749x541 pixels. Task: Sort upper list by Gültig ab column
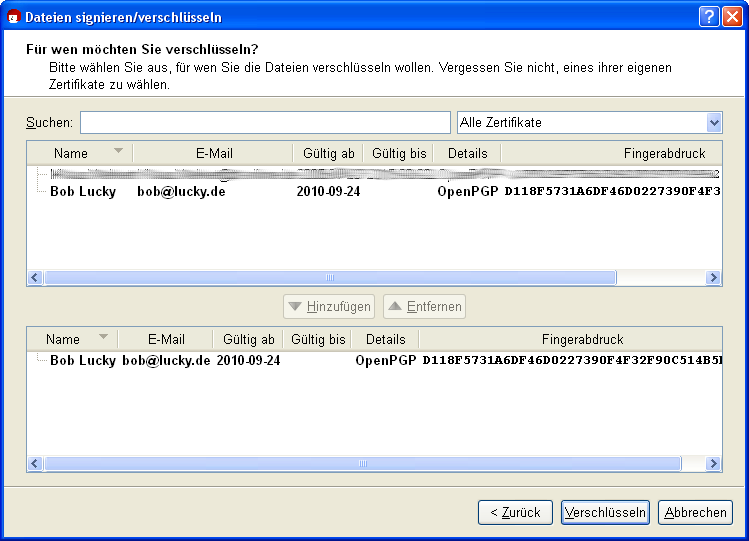coord(328,153)
